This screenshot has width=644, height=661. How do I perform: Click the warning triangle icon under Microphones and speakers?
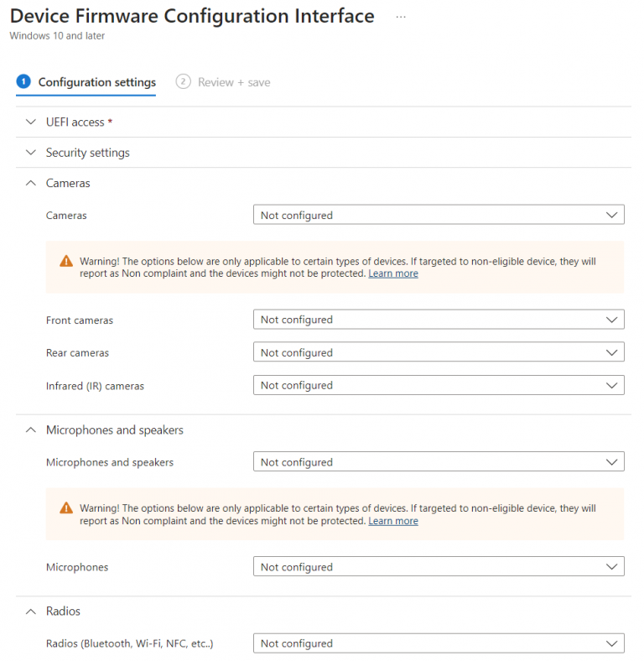point(66,508)
